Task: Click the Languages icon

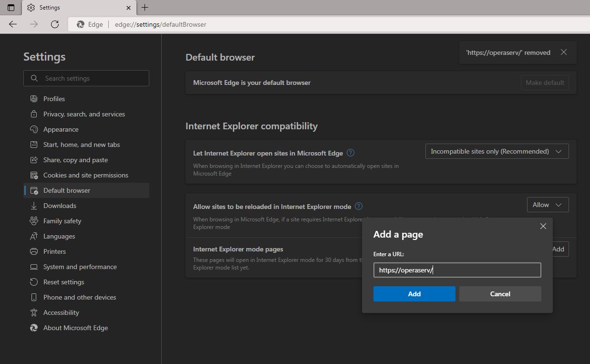Action: 34,236
